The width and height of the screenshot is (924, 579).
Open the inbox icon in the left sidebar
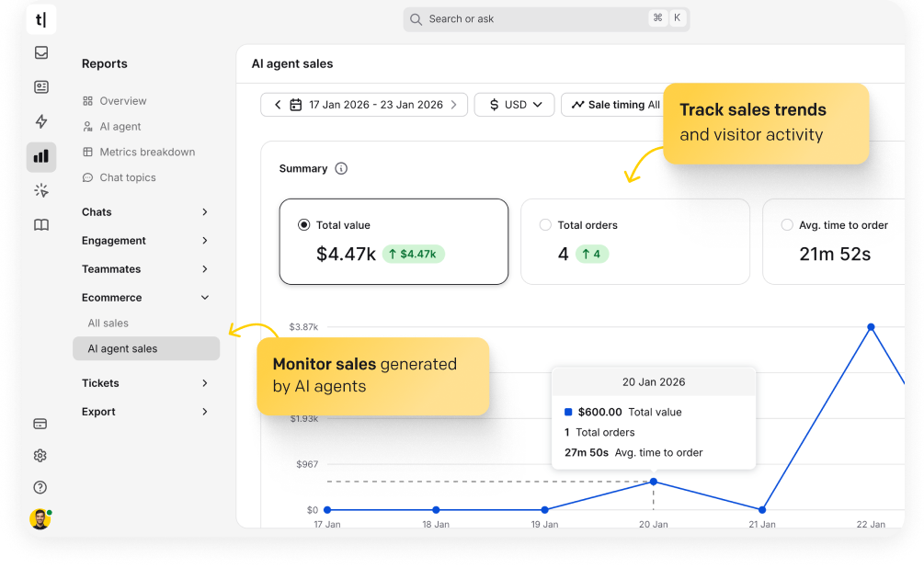40,53
